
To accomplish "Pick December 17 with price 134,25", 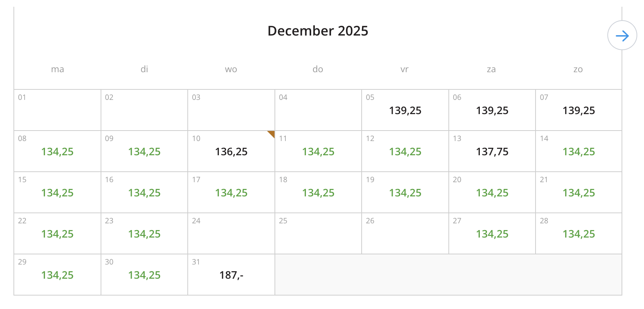I will click(231, 192).
